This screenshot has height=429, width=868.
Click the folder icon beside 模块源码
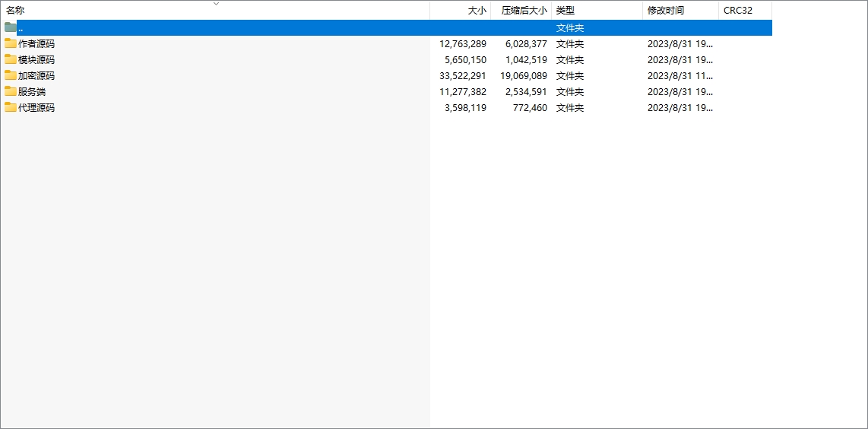click(11, 59)
